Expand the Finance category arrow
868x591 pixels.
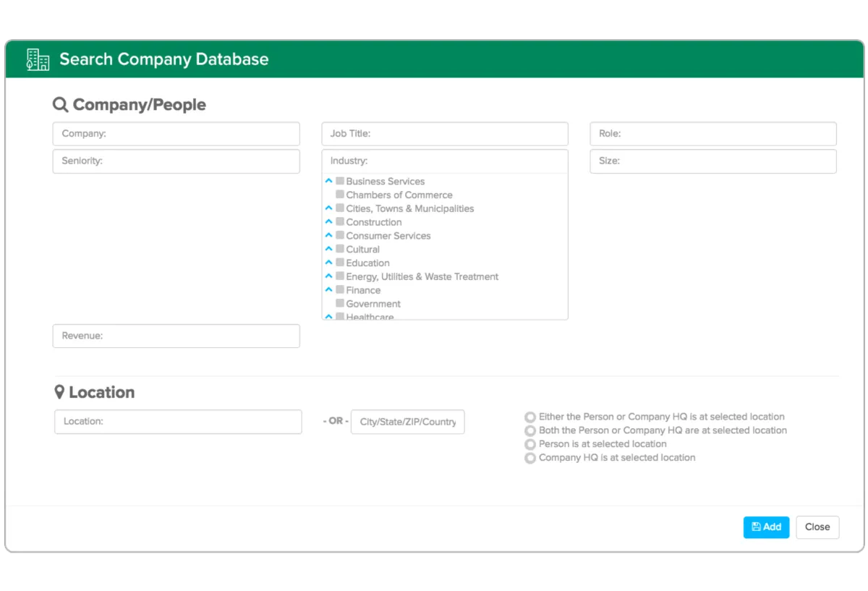[x=329, y=289]
